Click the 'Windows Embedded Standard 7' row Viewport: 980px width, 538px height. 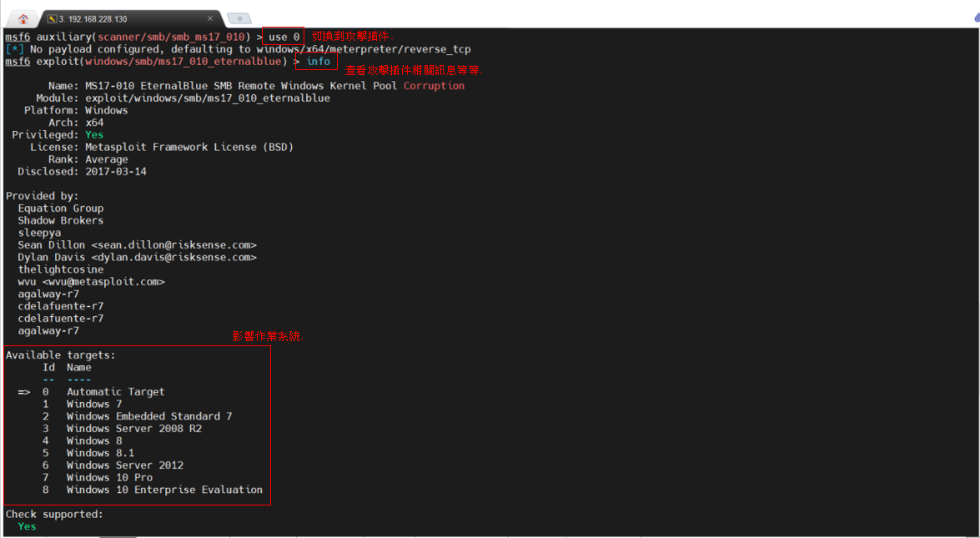137,416
